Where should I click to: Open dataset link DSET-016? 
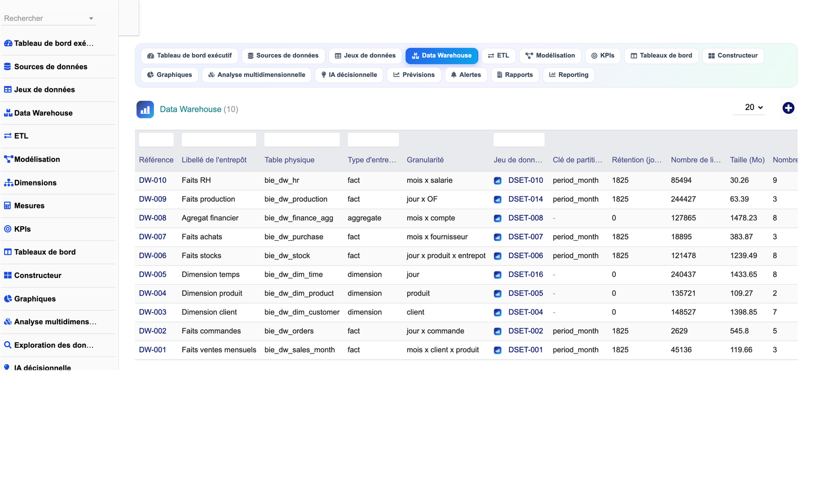pyautogui.click(x=526, y=275)
